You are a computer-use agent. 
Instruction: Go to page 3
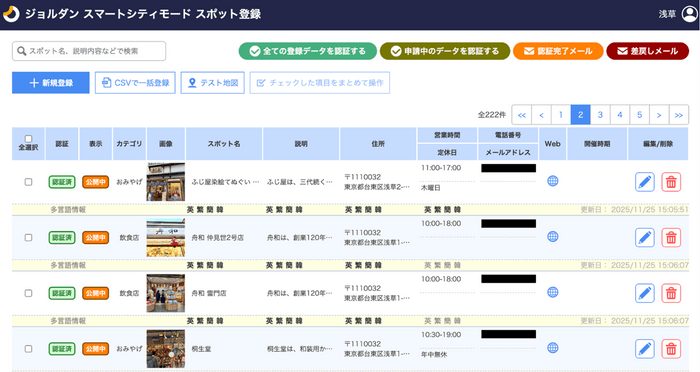pyautogui.click(x=600, y=115)
